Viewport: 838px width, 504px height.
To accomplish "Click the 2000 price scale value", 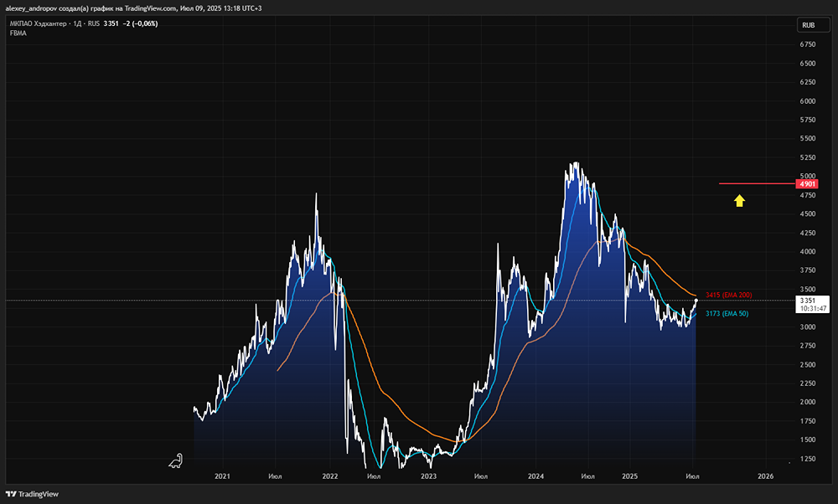I will [808, 402].
